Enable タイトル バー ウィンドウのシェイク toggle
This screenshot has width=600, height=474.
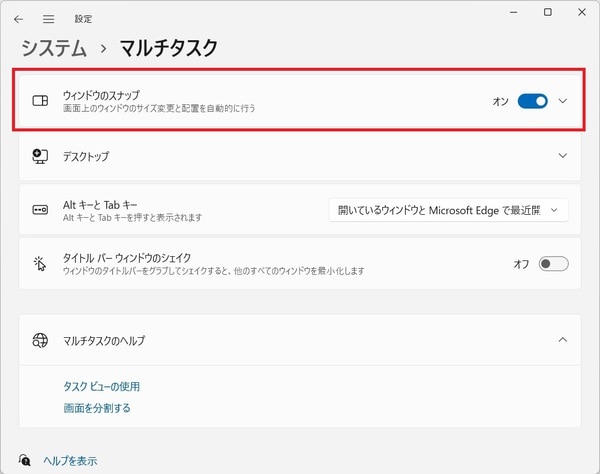click(553, 264)
